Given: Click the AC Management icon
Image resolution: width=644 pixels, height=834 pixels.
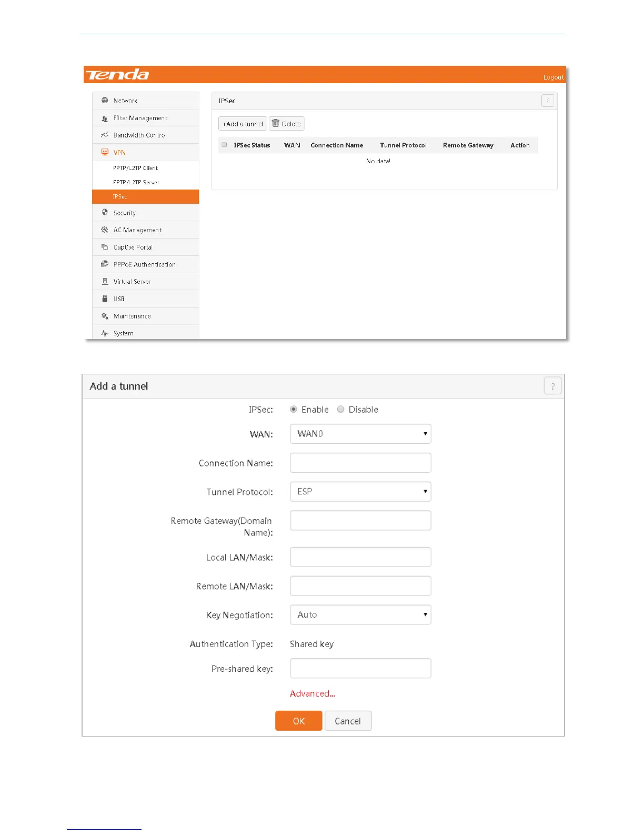Looking at the screenshot, I should (105, 230).
